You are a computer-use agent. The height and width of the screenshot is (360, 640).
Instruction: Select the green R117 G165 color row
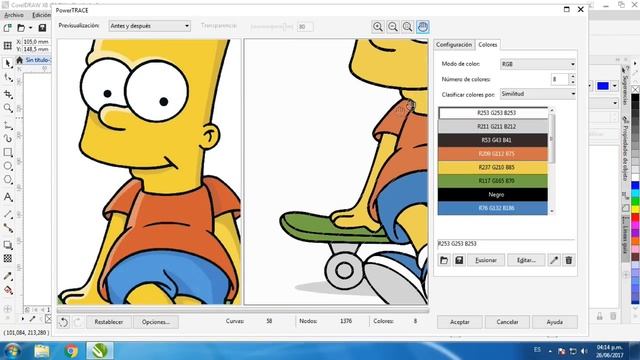pos(493,181)
